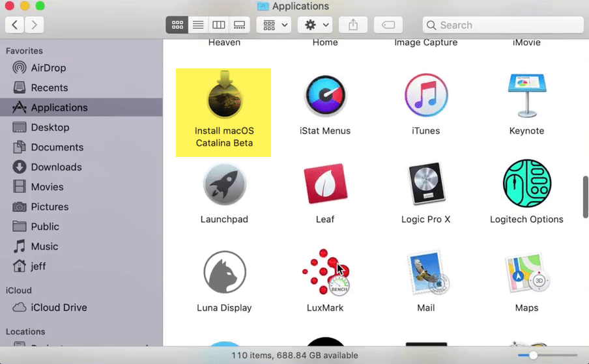Click the Luna Display name label

coord(224,308)
